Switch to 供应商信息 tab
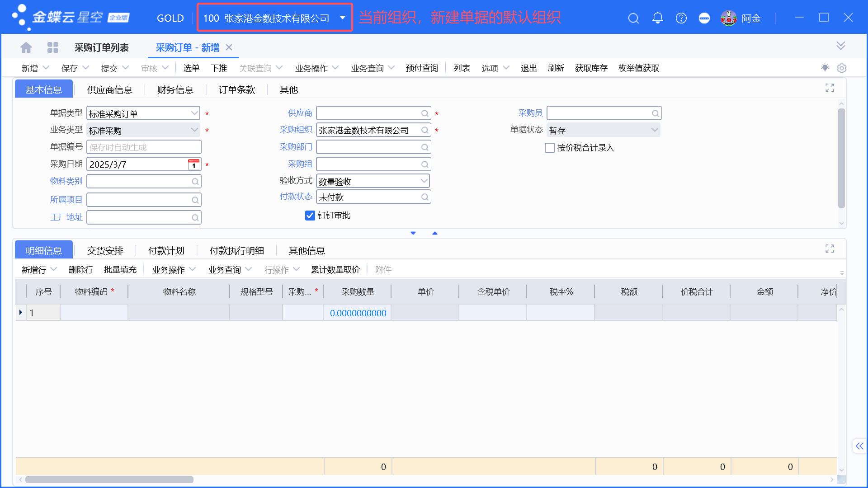This screenshot has width=868, height=488. click(x=110, y=90)
